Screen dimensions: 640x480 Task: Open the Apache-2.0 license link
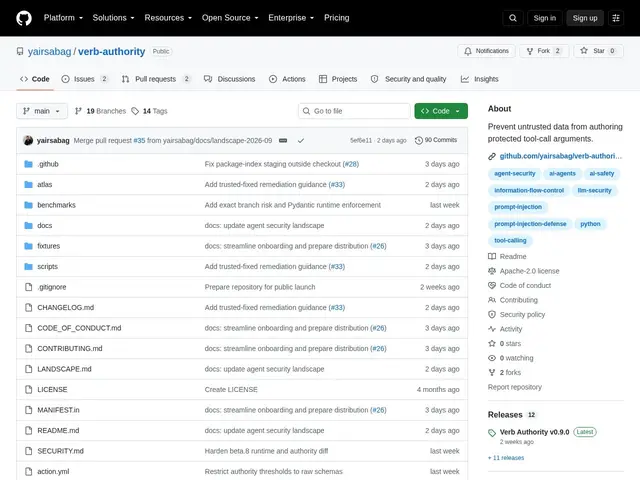tap(524, 271)
